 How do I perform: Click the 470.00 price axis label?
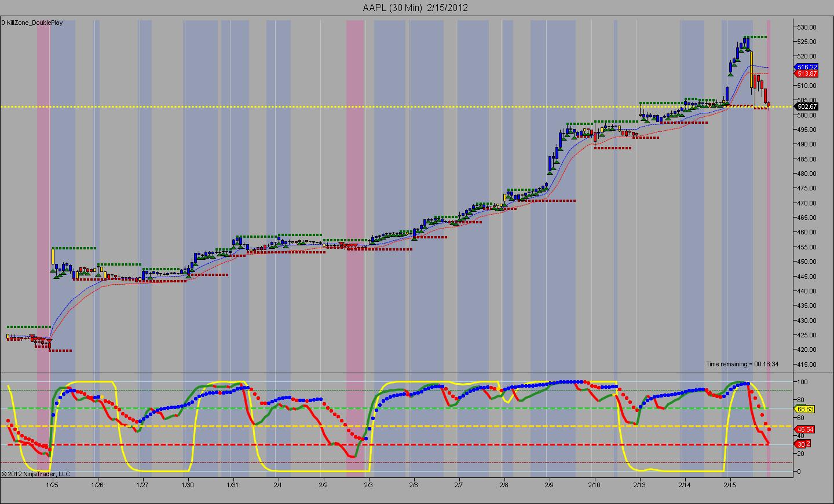pos(807,203)
